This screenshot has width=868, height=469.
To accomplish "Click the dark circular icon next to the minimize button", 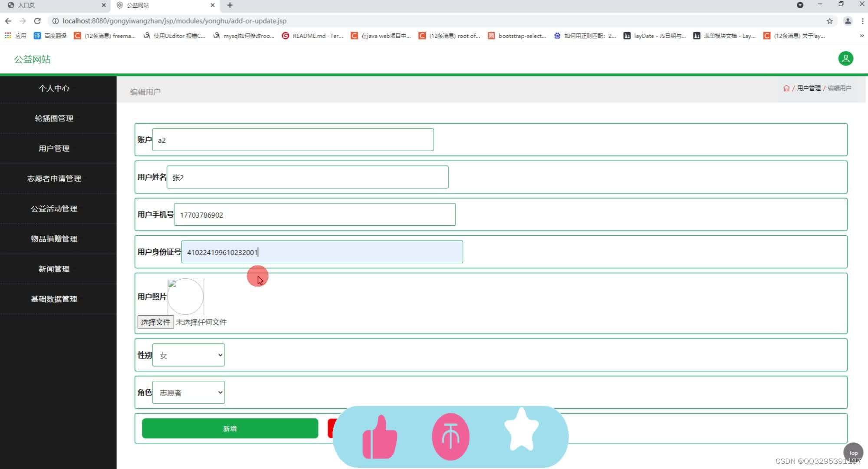I will coord(800,5).
